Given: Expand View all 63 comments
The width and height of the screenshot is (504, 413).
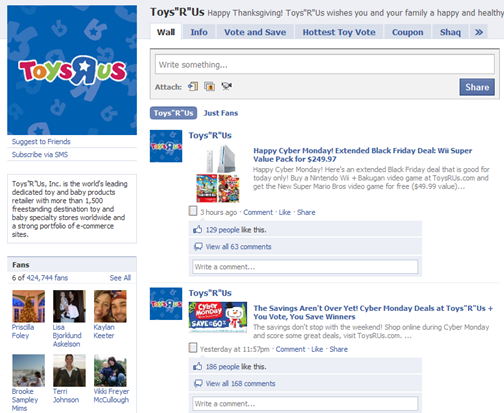Looking at the screenshot, I should tap(238, 247).
